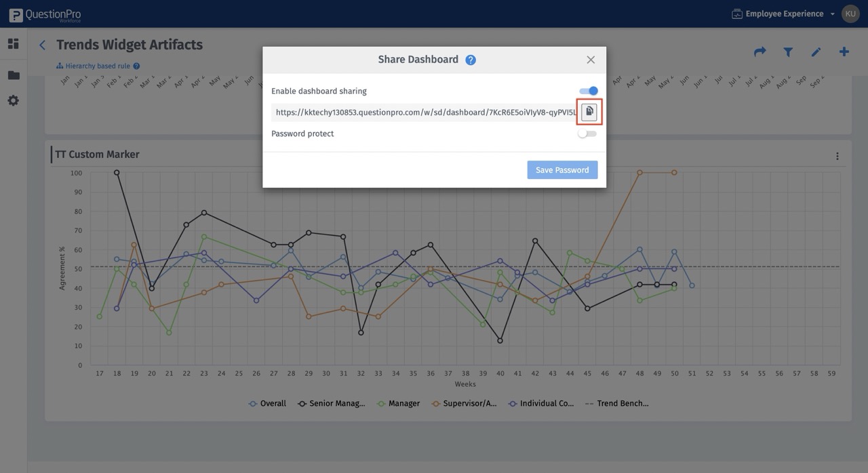Enable password protect
The width and height of the screenshot is (868, 473).
pyautogui.click(x=587, y=133)
